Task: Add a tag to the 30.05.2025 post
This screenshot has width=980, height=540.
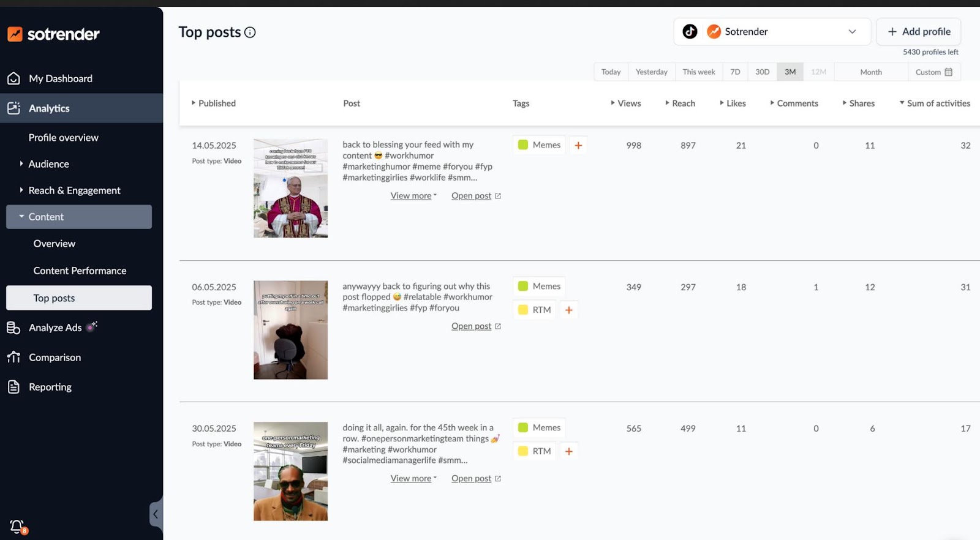Action: pyautogui.click(x=569, y=451)
